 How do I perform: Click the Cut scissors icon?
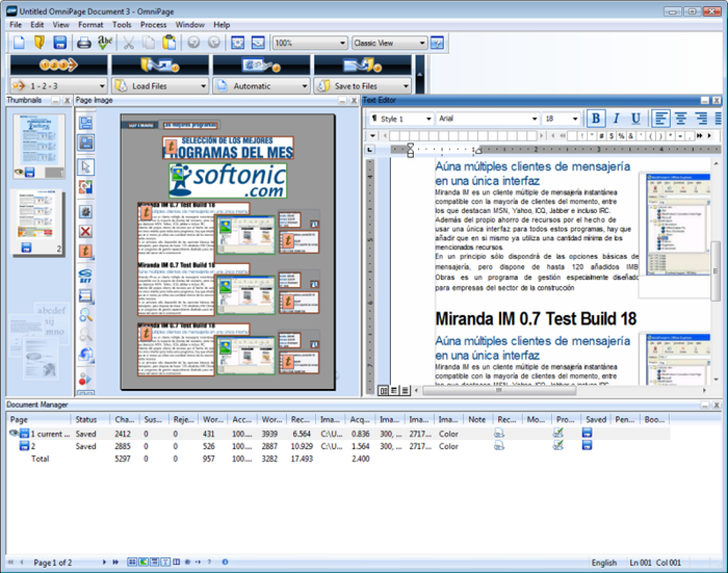click(128, 43)
